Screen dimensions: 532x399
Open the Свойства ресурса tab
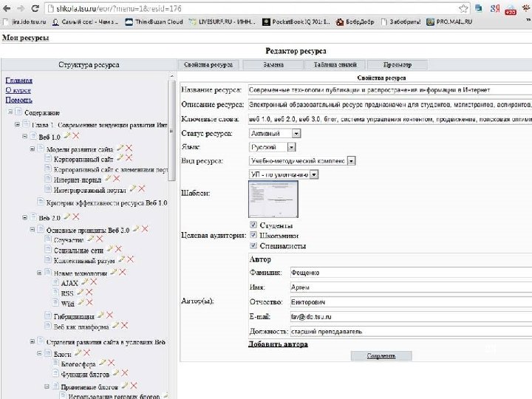coord(208,64)
